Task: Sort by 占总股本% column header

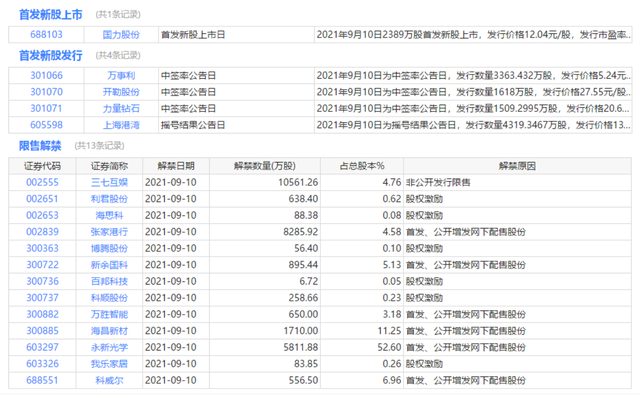Action: click(x=362, y=166)
